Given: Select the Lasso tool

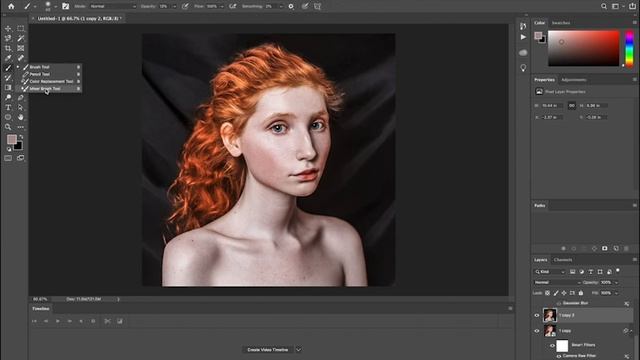Looking at the screenshot, I should 8,38.
